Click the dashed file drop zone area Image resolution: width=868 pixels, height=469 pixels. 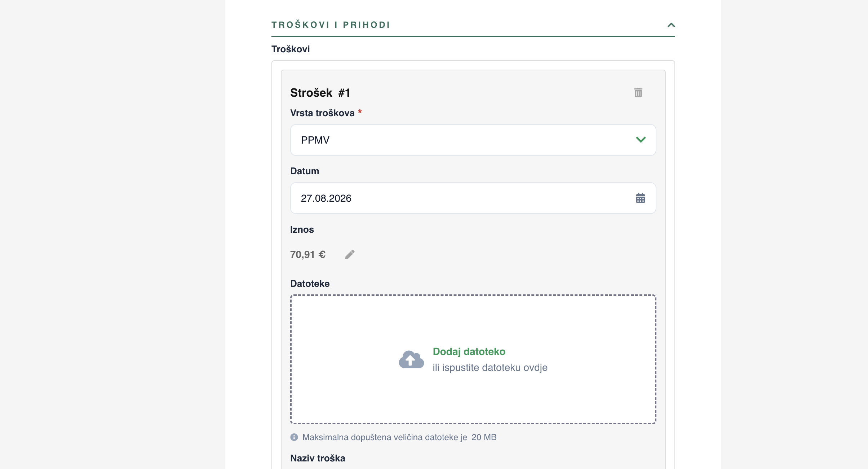[473, 359]
